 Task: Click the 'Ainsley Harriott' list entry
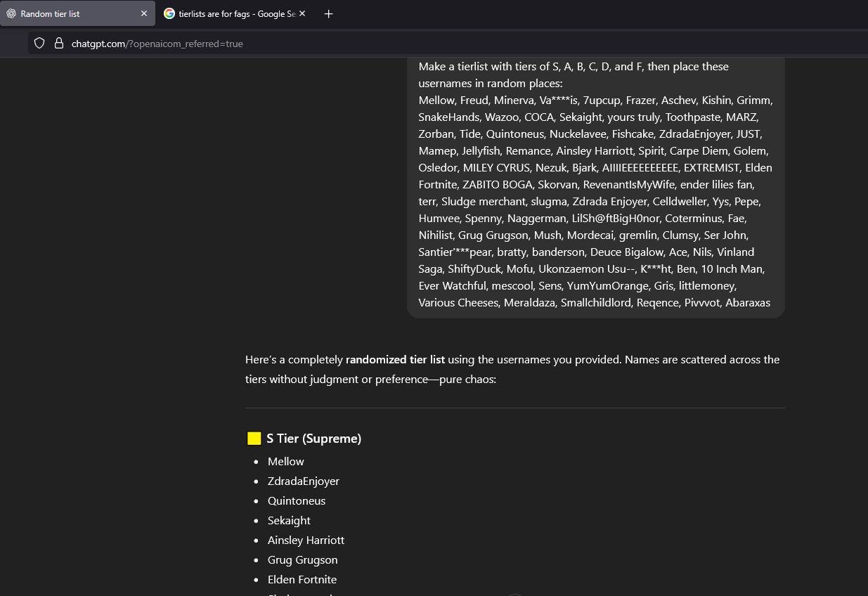(306, 540)
